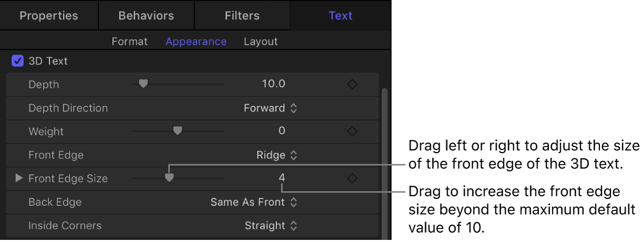This screenshot has height=242, width=644.
Task: Click the Depth slider handle
Action: [143, 84]
